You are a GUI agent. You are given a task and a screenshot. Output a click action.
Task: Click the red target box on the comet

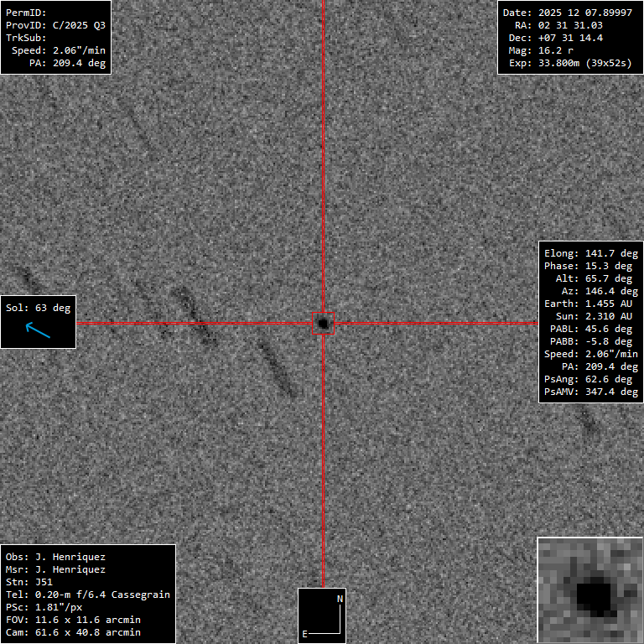coord(324,323)
